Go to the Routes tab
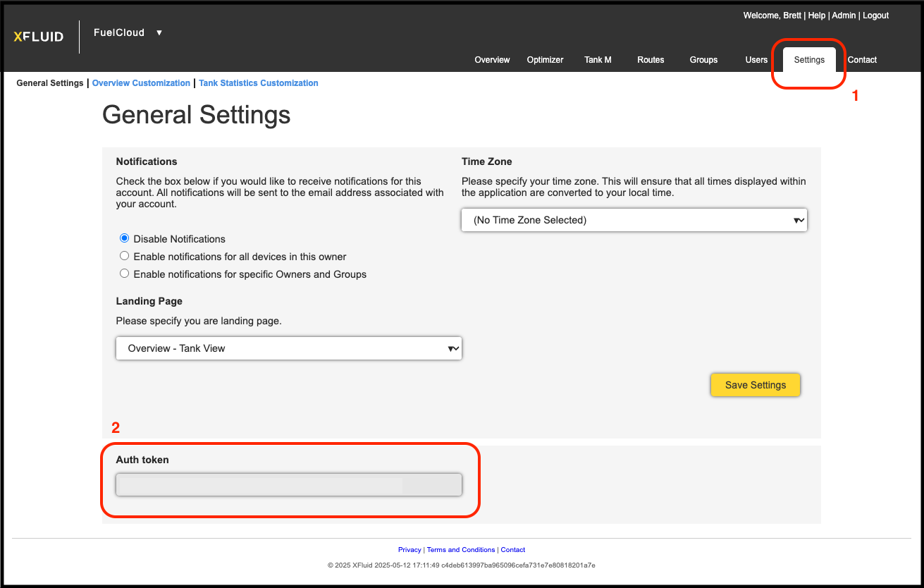The image size is (924, 588). (651, 60)
